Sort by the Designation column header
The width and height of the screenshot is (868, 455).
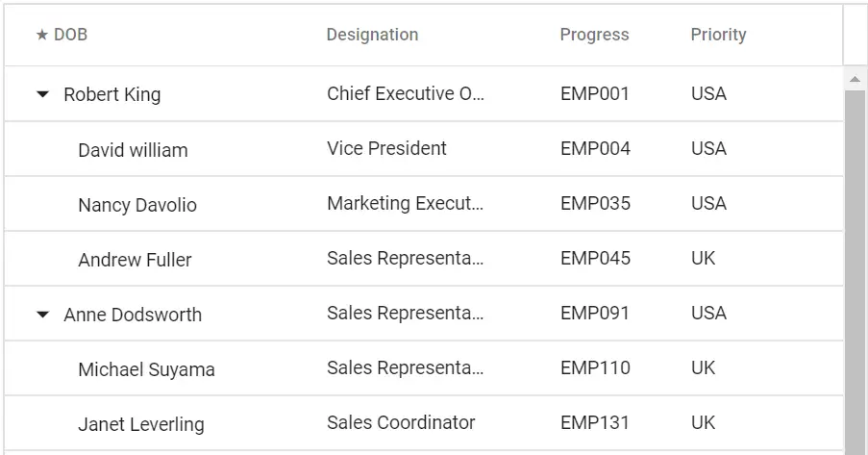point(372,36)
